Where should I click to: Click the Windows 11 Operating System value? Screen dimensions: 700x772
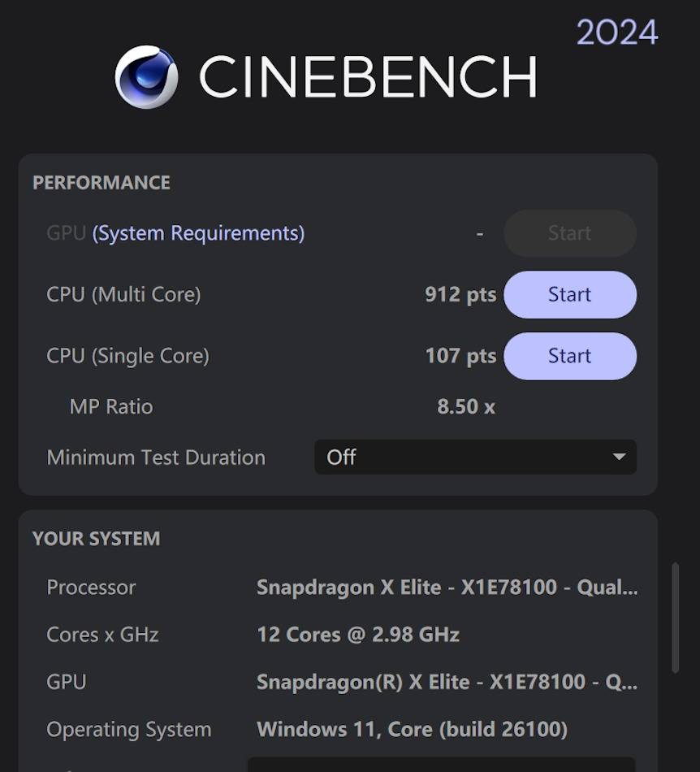[x=412, y=729]
